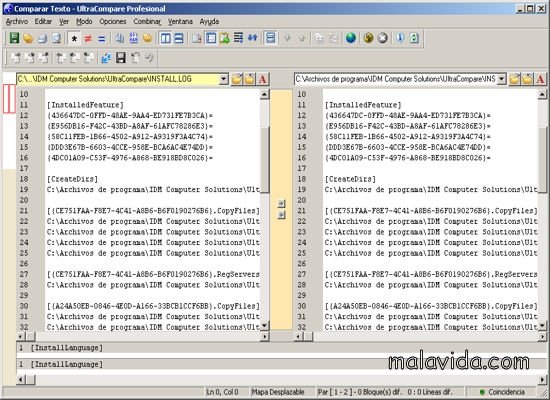The width and height of the screenshot is (550, 400).
Task: Click the swap panes blue arrows icon
Action: tap(253, 38)
